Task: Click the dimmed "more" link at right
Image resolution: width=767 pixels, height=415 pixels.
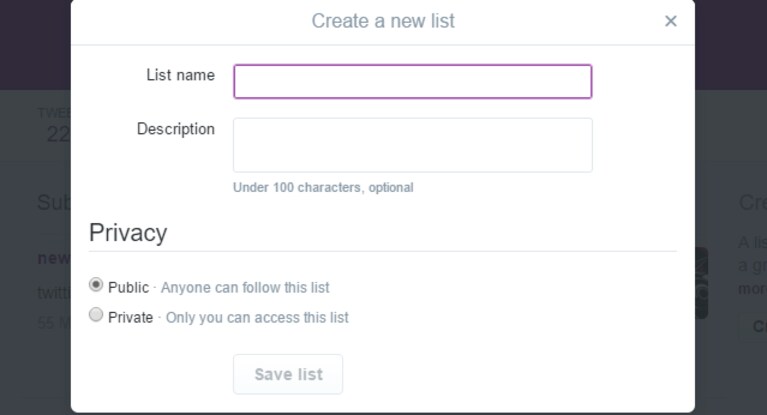Action: tap(752, 289)
